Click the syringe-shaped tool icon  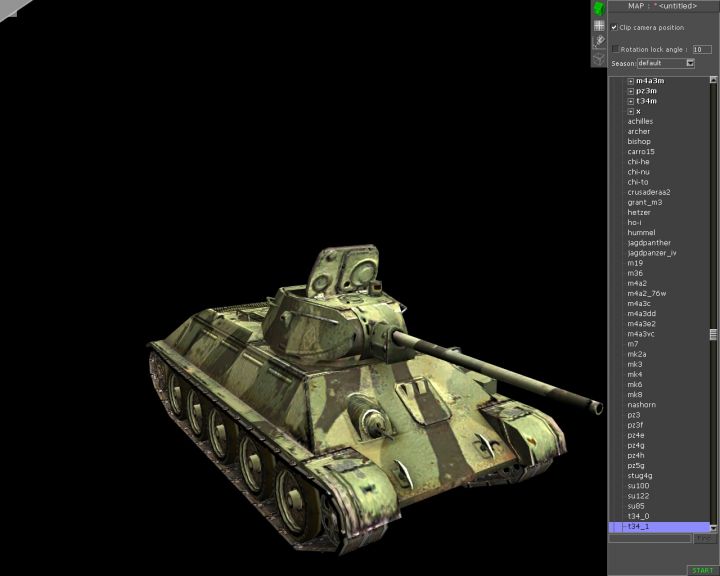(x=599, y=41)
